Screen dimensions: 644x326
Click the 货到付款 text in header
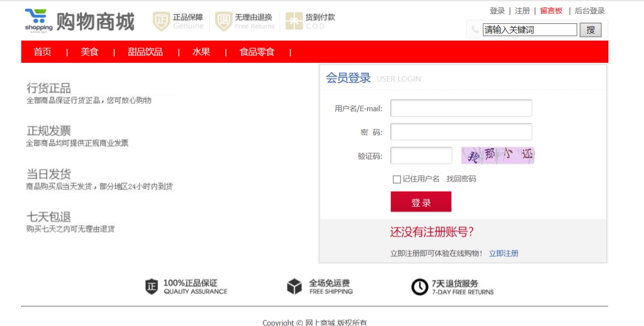tap(320, 17)
